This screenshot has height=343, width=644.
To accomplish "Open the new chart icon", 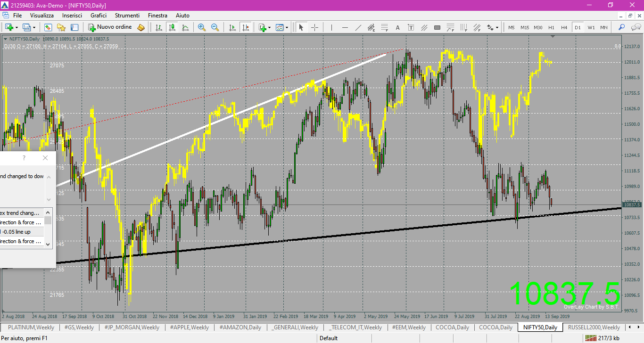I will coord(9,27).
